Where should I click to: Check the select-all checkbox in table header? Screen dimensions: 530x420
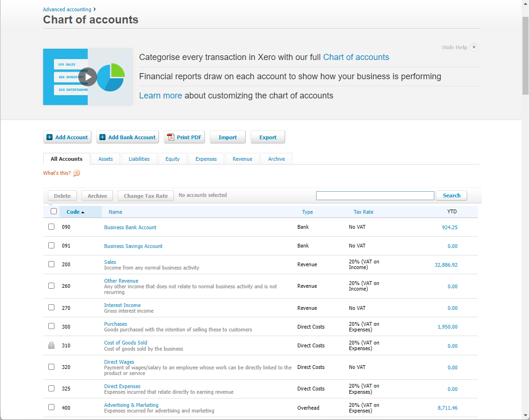(53, 211)
